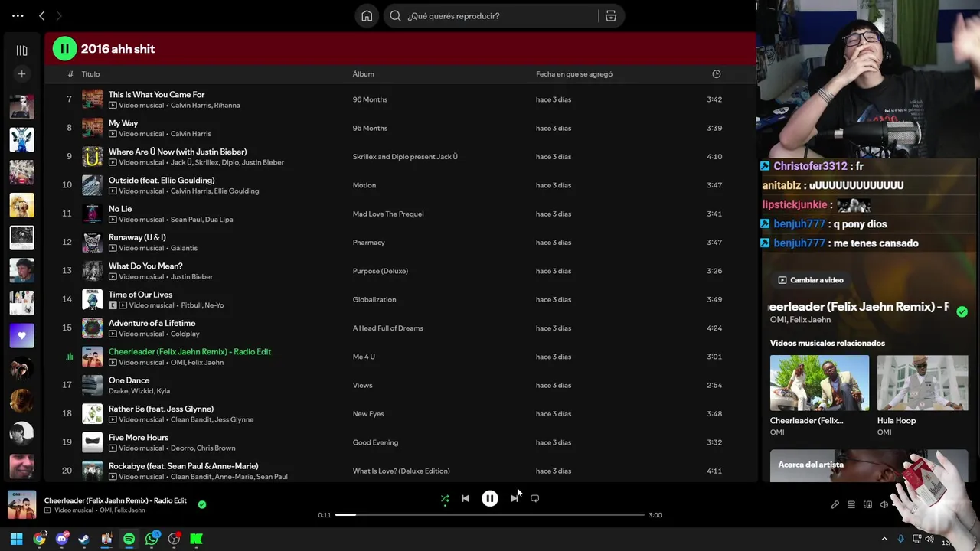Open the purple heart Liked Songs sidebar item
The image size is (980, 551).
(21, 335)
